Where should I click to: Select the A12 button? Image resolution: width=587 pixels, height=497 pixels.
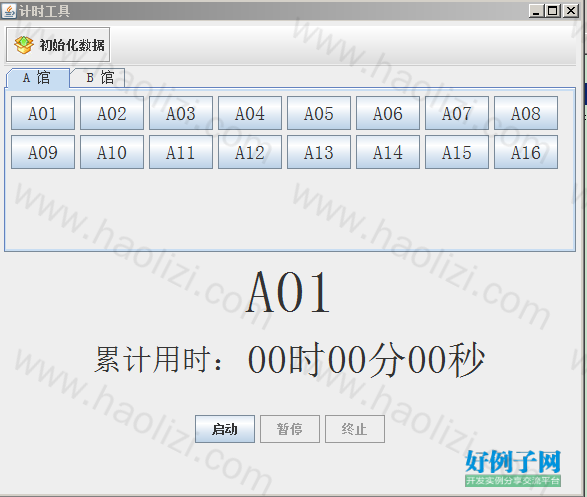point(250,152)
